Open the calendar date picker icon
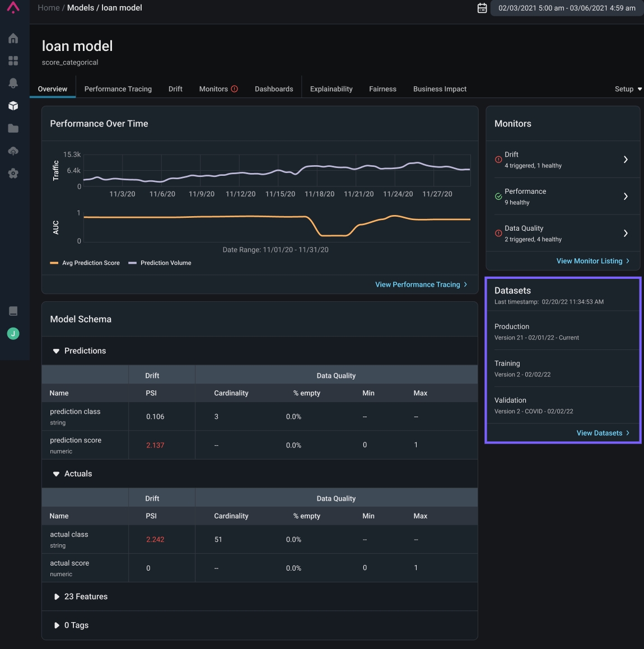 (x=482, y=8)
